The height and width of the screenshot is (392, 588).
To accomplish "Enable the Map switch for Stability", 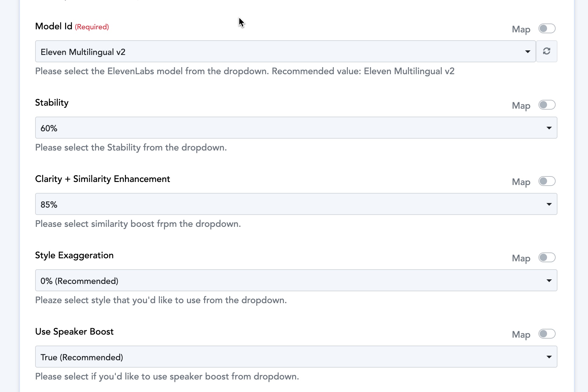I will (547, 105).
